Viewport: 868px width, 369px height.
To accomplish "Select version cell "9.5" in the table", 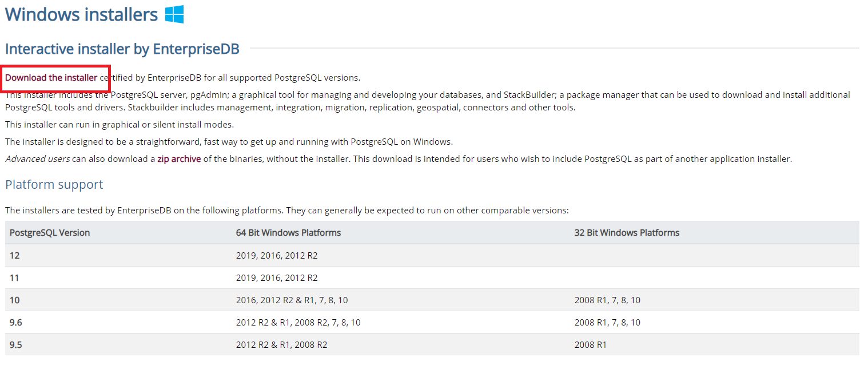I will 15,345.
